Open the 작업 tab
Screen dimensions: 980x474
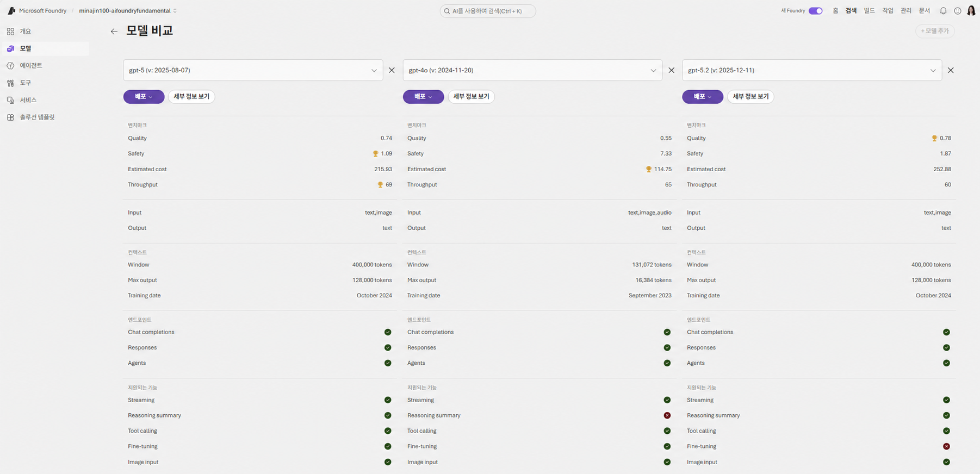point(888,11)
